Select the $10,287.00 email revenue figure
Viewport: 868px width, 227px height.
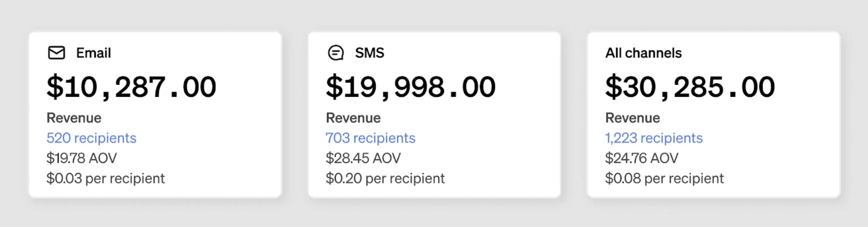click(131, 87)
